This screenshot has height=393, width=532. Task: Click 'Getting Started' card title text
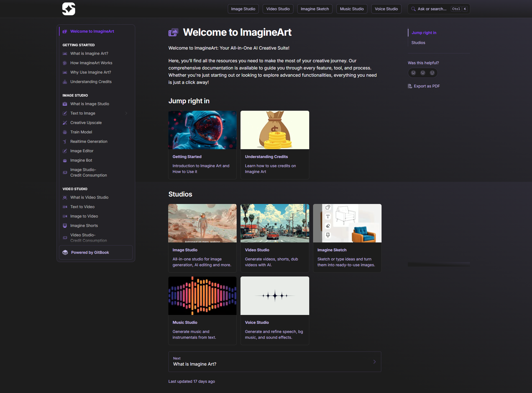click(187, 157)
